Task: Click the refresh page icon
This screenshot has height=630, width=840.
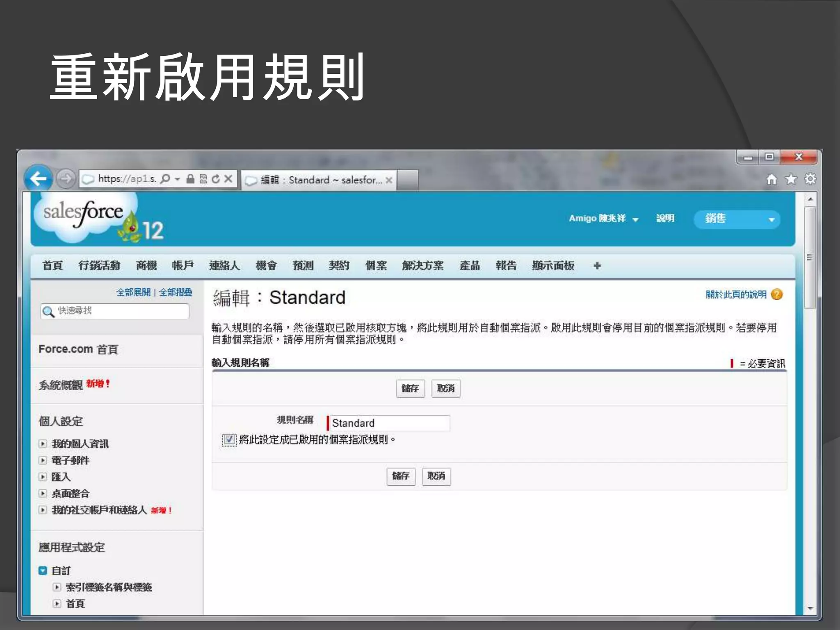Action: pyautogui.click(x=216, y=179)
